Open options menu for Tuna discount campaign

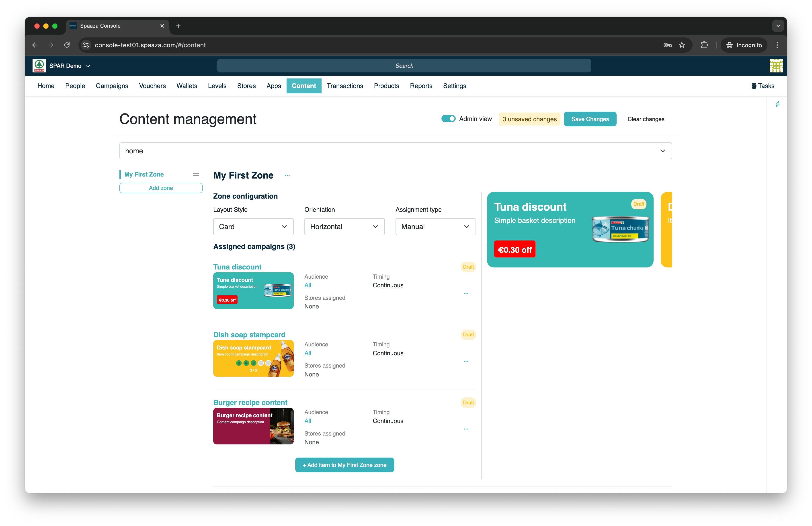coord(466,293)
